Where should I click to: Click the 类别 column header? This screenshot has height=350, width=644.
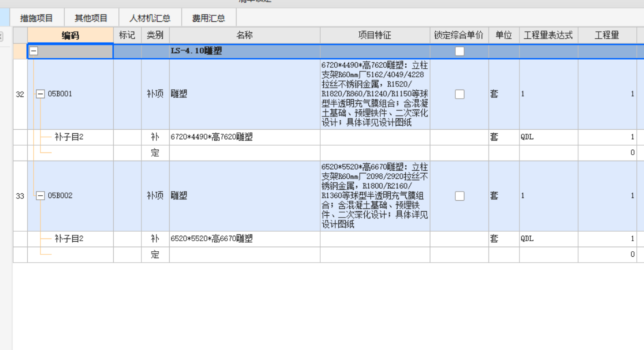[x=156, y=36]
